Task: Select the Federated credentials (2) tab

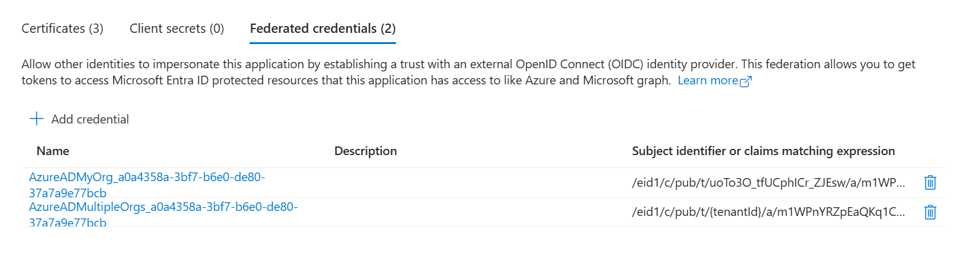Action: (322, 29)
